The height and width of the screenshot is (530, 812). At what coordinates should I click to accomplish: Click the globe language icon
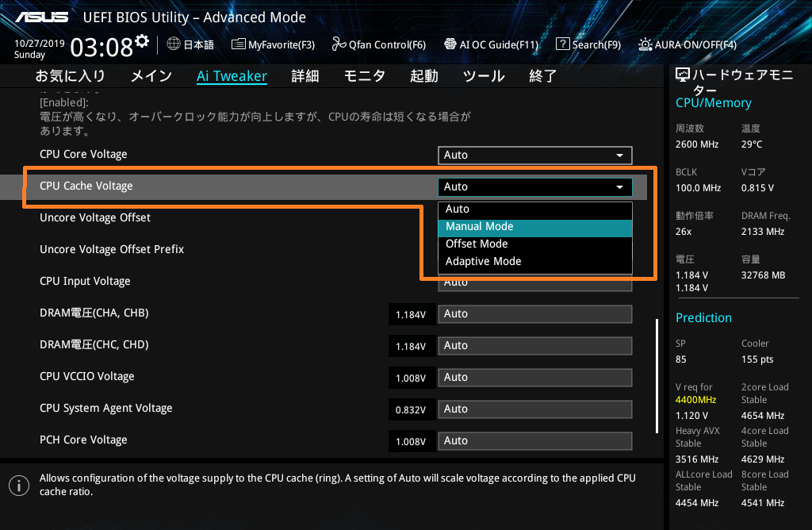click(x=174, y=44)
